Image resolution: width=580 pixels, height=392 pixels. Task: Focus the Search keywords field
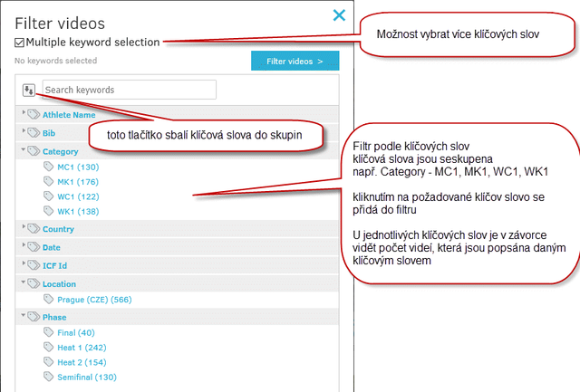[129, 90]
